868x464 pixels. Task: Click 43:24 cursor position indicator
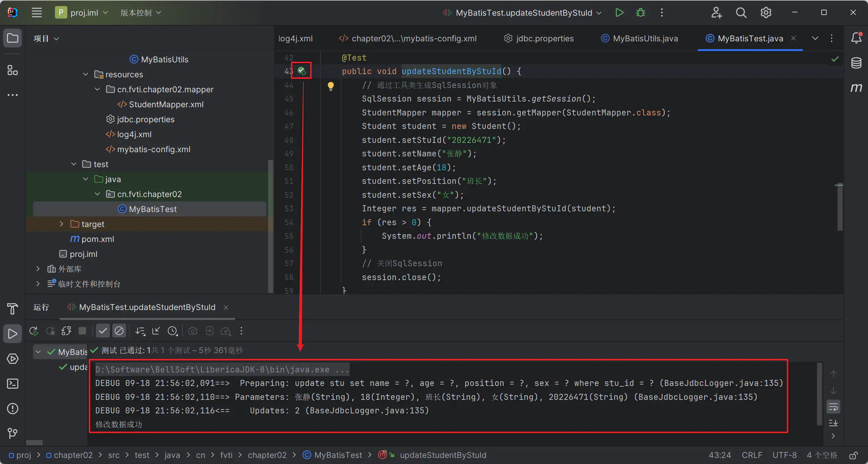click(x=720, y=455)
